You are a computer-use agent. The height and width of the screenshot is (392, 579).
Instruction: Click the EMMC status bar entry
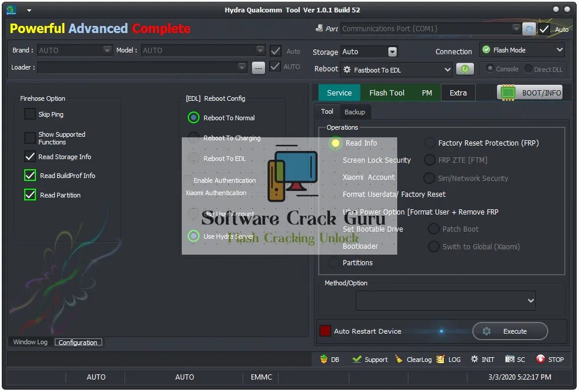tap(261, 377)
